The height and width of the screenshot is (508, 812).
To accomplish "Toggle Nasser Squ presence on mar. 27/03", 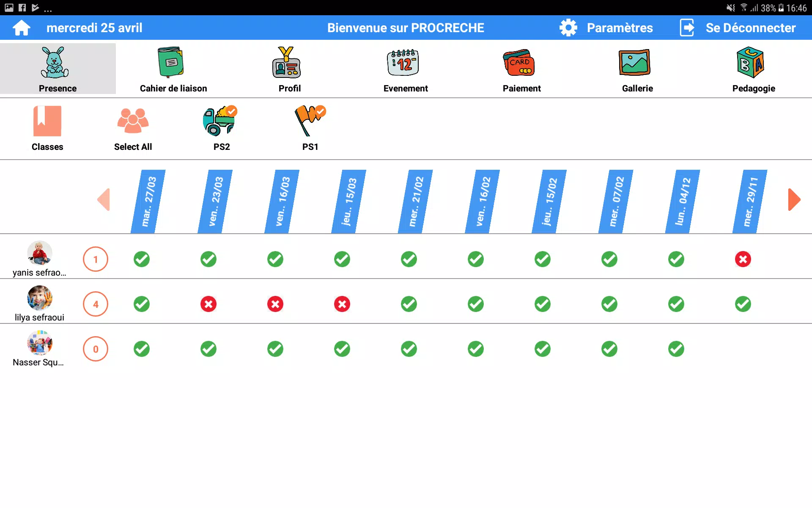I will pos(141,349).
